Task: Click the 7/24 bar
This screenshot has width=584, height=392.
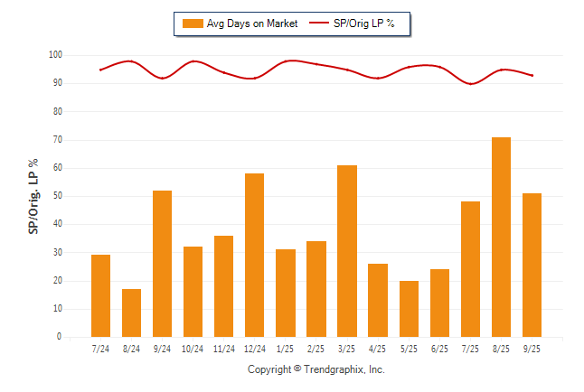Action: pos(101,295)
